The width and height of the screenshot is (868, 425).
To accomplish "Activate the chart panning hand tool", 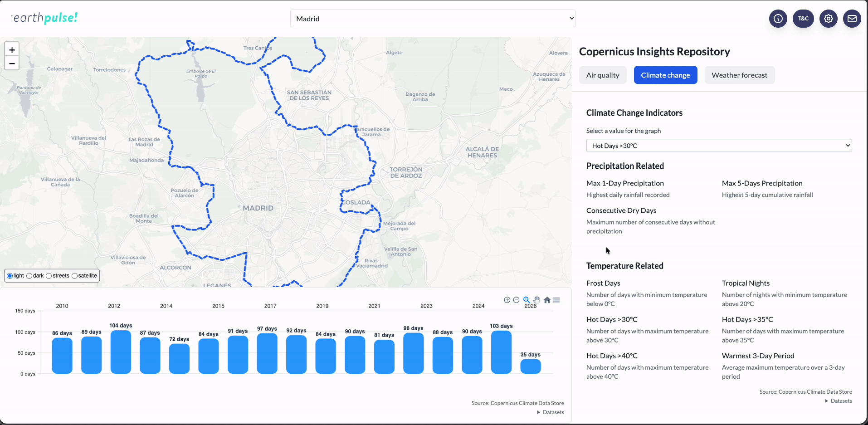I will 536,300.
